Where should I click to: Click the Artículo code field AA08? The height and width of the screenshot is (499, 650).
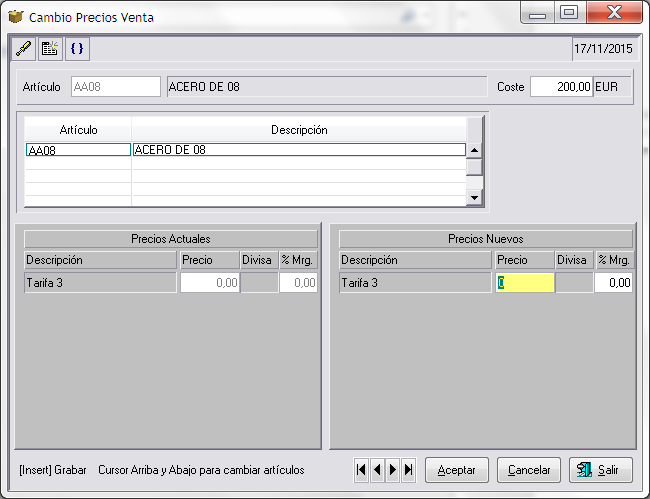(116, 87)
